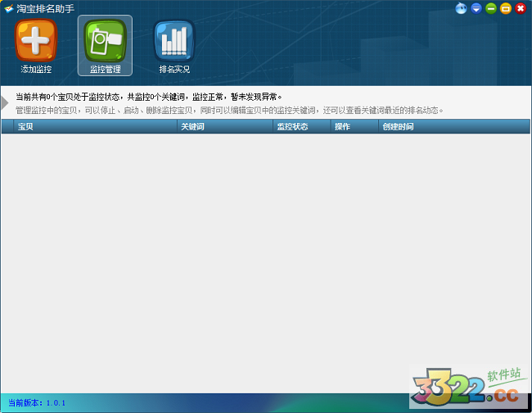
Task: Click the 当前版本: 1.0.1 version text
Action: point(37,403)
